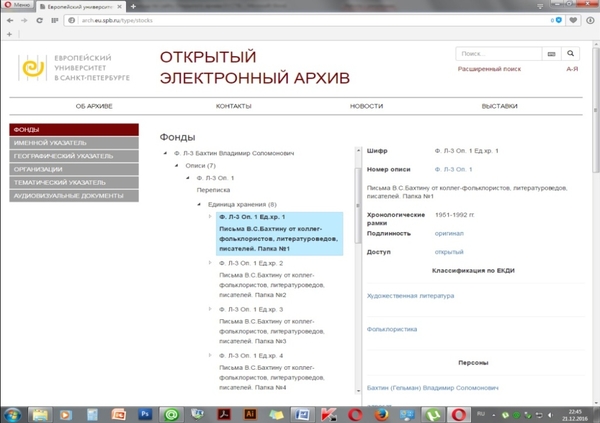Click the European University logo
This screenshot has width=600, height=423.
coord(33,68)
